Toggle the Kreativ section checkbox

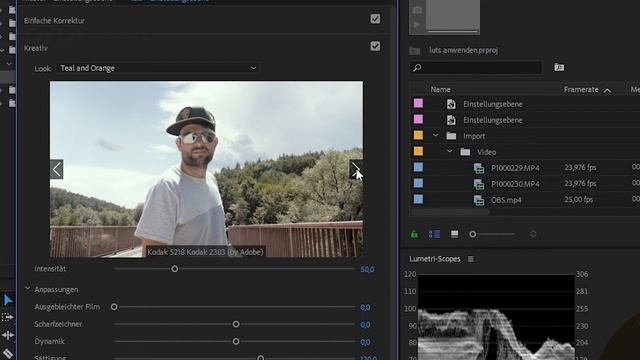pos(375,46)
